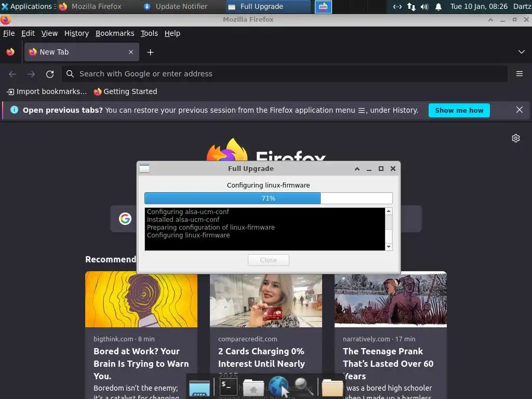532x399 pixels.
Task: Click the Firefox logo in window titlebar
Action: [x=5, y=20]
